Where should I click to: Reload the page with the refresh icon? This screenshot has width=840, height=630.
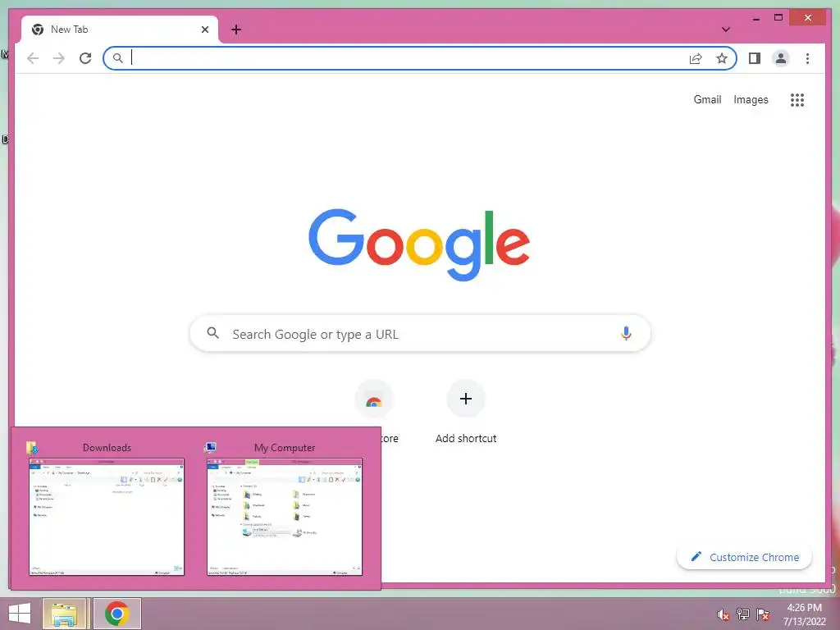85,58
